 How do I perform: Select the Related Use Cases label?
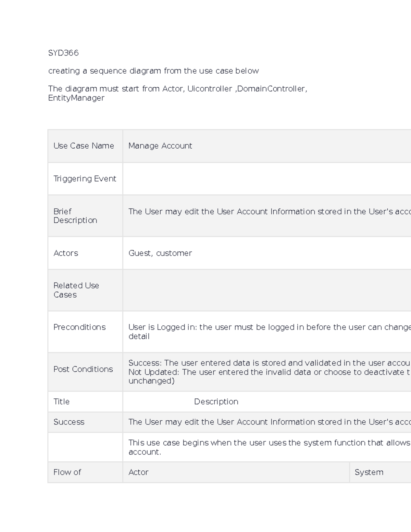(76, 290)
